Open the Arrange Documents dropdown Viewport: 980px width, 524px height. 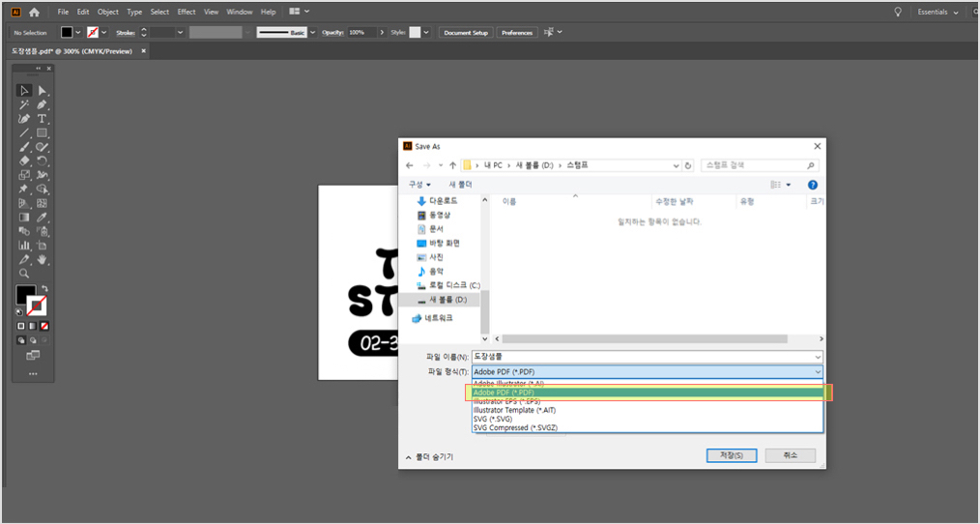(x=299, y=12)
